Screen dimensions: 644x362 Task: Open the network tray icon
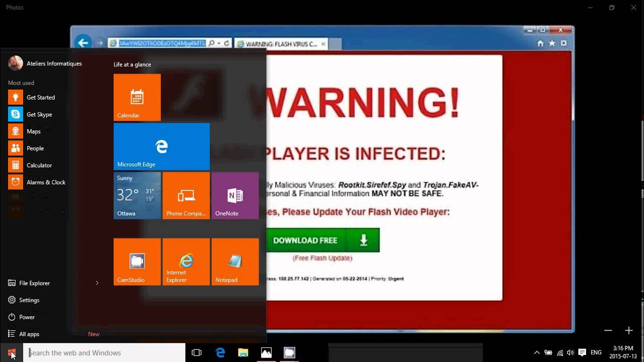(559, 353)
